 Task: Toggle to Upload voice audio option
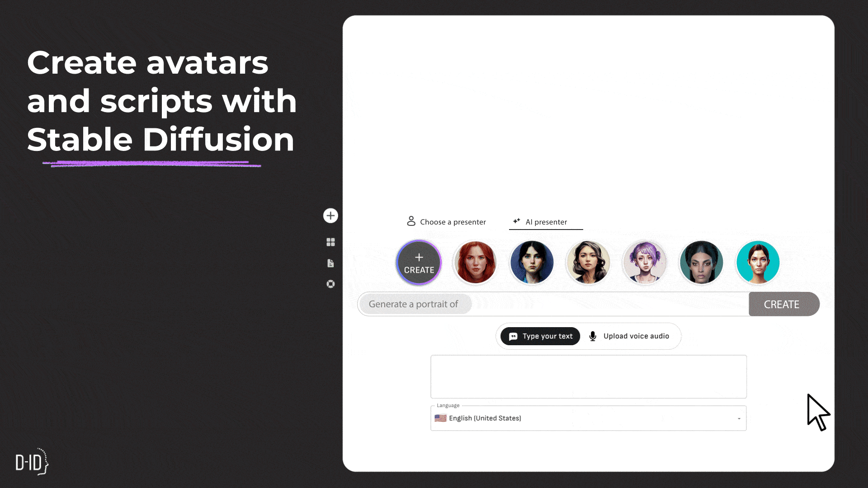[x=630, y=336]
